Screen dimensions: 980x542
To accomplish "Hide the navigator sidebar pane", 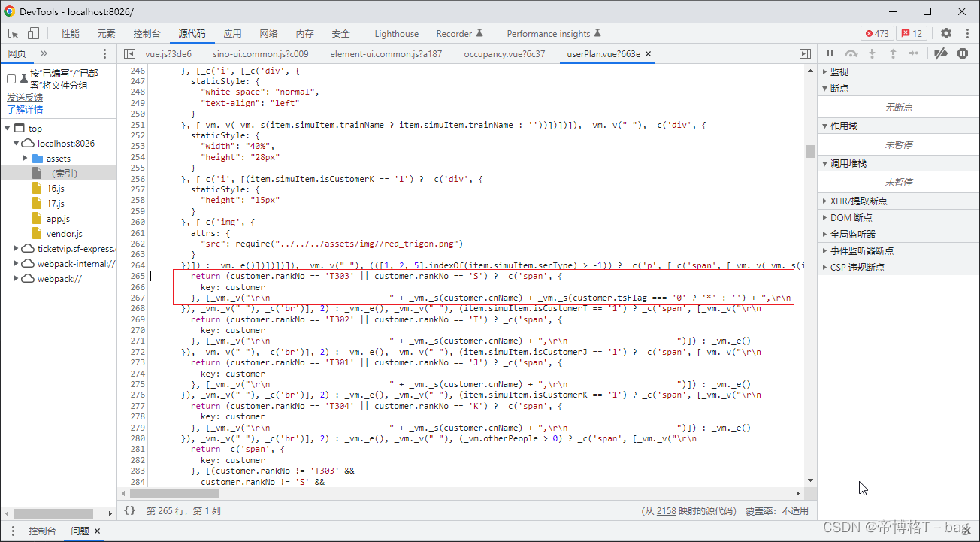I will tap(129, 53).
